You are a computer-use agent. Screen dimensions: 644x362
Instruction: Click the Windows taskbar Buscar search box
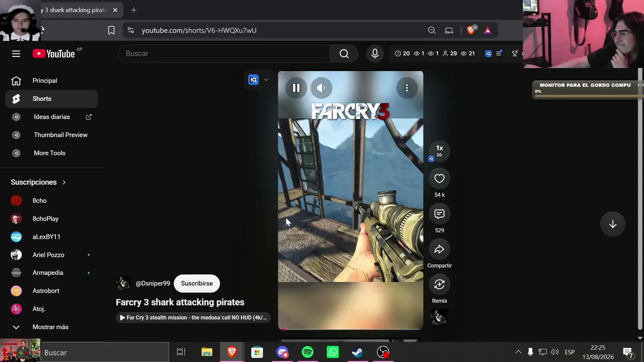pos(105,352)
